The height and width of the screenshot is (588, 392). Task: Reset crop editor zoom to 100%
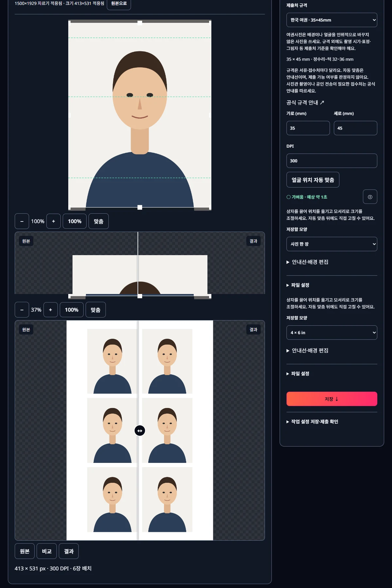click(x=74, y=221)
